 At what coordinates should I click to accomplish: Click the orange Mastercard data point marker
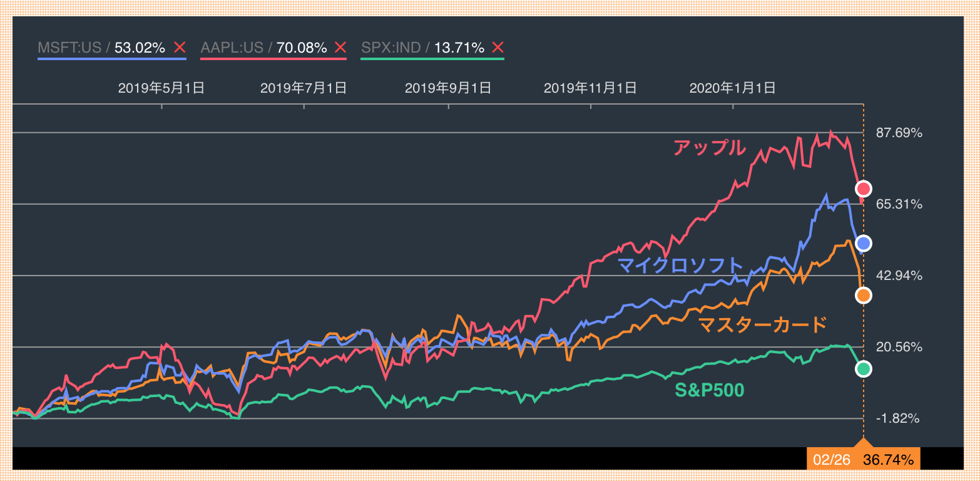click(x=864, y=295)
